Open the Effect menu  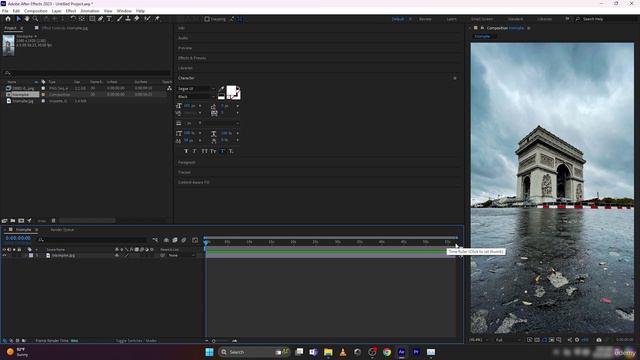coord(71,11)
